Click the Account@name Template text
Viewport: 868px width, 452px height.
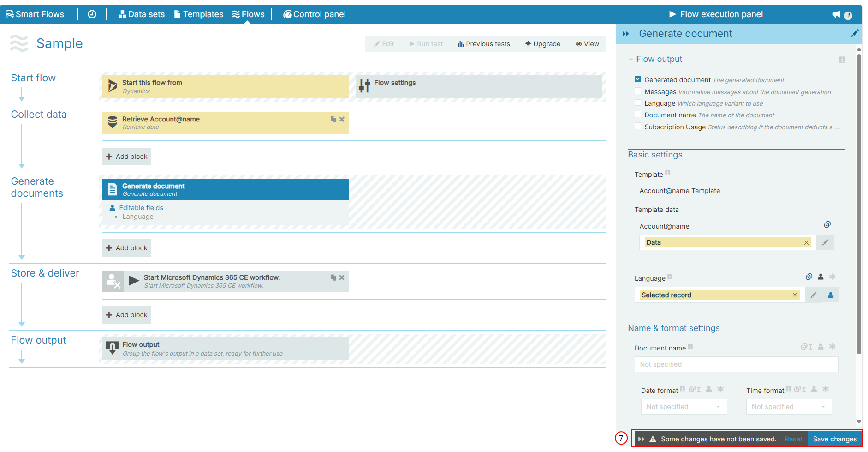[679, 191]
